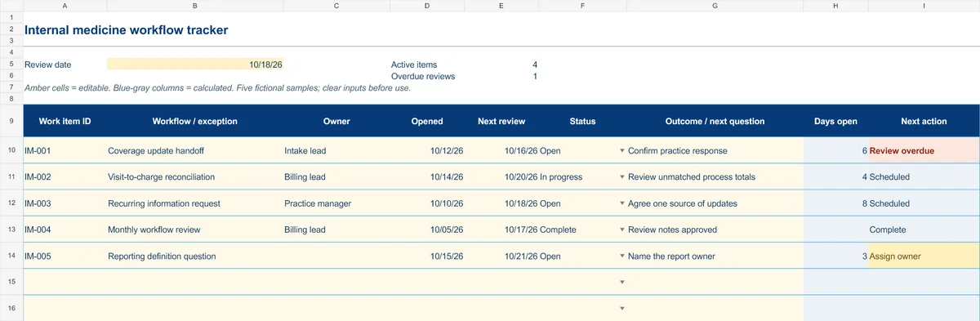Viewport: 980px width, 321px height.
Task: Expand Status dropdown in IM-003 row
Action: pyautogui.click(x=621, y=203)
